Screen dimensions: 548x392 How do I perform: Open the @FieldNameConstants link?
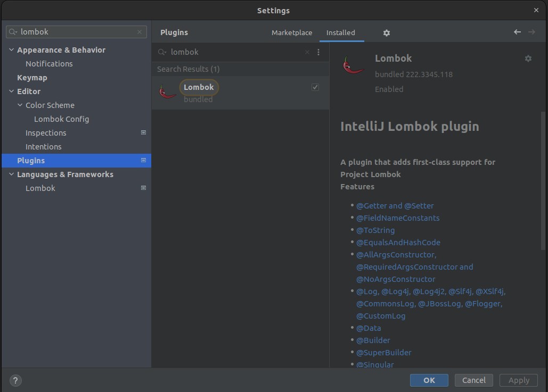[x=398, y=218]
